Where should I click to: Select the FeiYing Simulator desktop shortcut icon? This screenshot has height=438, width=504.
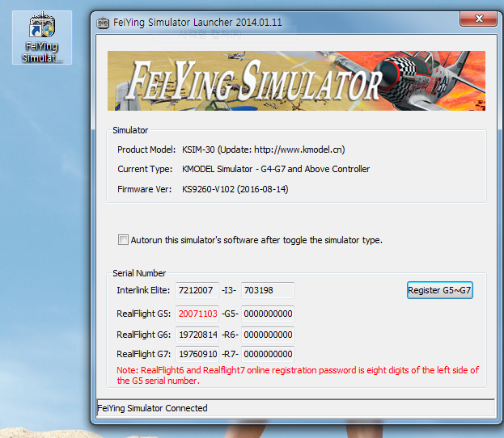pos(42,37)
